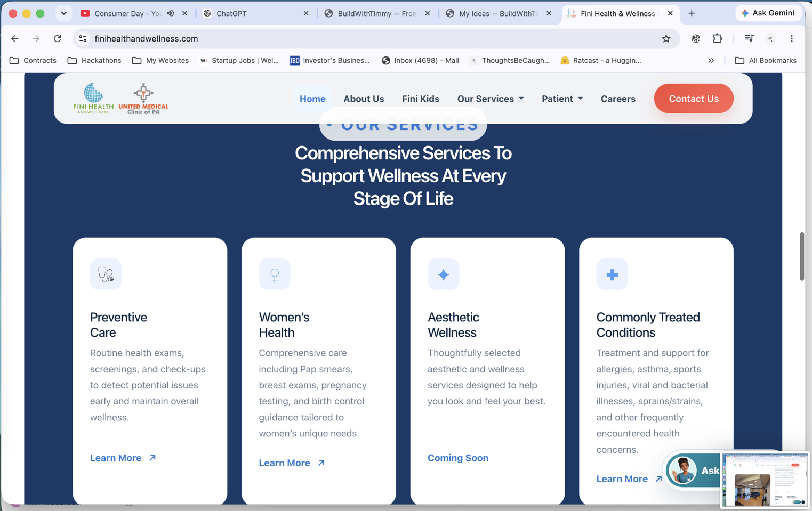The height and width of the screenshot is (511, 812).
Task: Open the Extensions puzzle icon
Action: [717, 38]
